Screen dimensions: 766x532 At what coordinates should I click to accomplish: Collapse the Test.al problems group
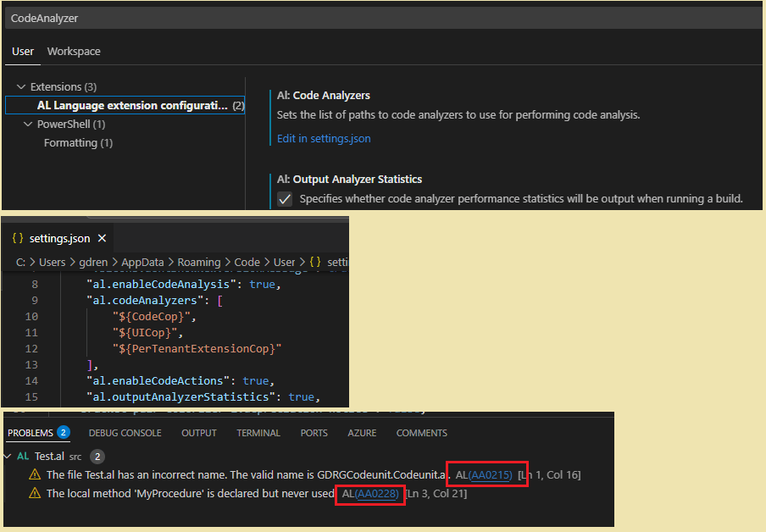click(x=8, y=457)
